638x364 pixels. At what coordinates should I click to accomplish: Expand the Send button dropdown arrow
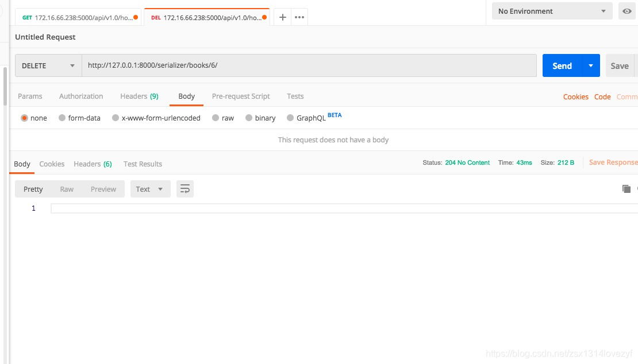591,65
